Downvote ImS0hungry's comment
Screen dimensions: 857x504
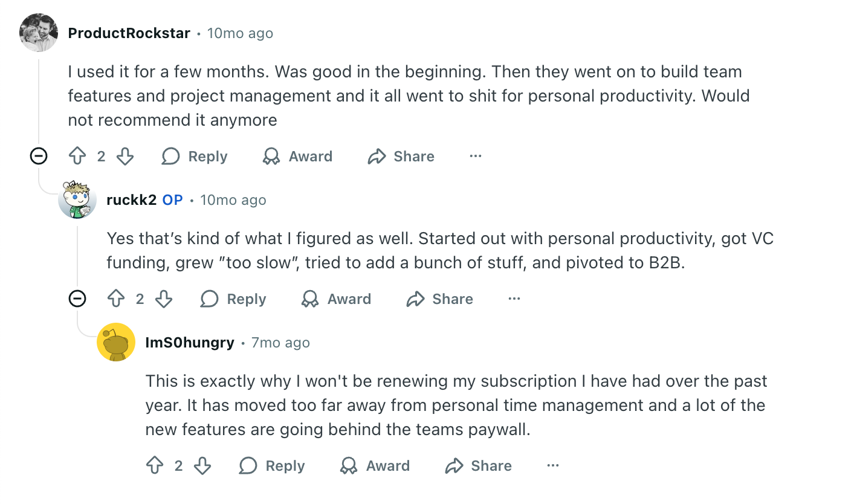coord(202,465)
